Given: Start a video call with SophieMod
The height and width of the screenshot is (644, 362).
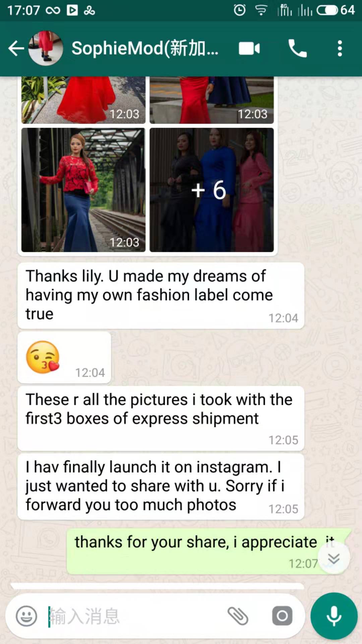Looking at the screenshot, I should (x=249, y=49).
